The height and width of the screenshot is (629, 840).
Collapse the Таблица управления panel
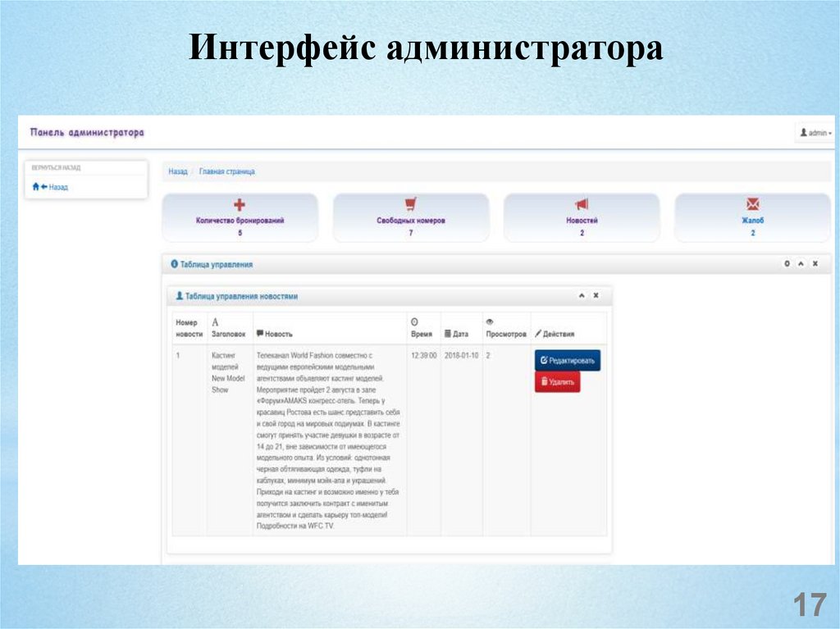(801, 263)
